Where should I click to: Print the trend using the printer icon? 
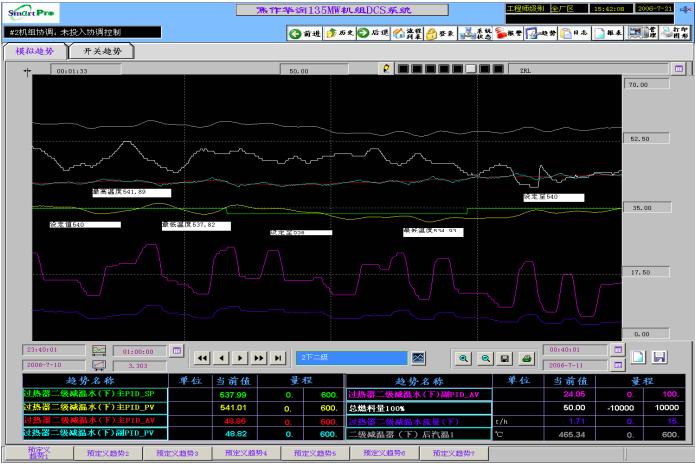point(527,357)
